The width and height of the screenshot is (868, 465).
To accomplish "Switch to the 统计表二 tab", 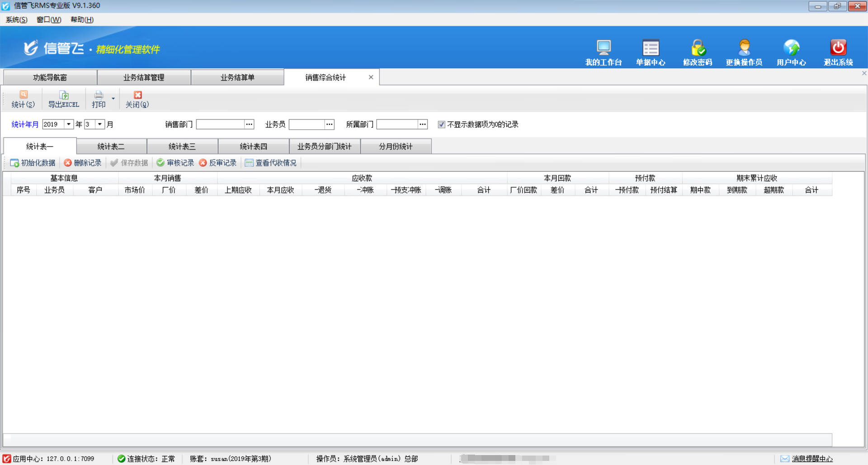I will 111,146.
